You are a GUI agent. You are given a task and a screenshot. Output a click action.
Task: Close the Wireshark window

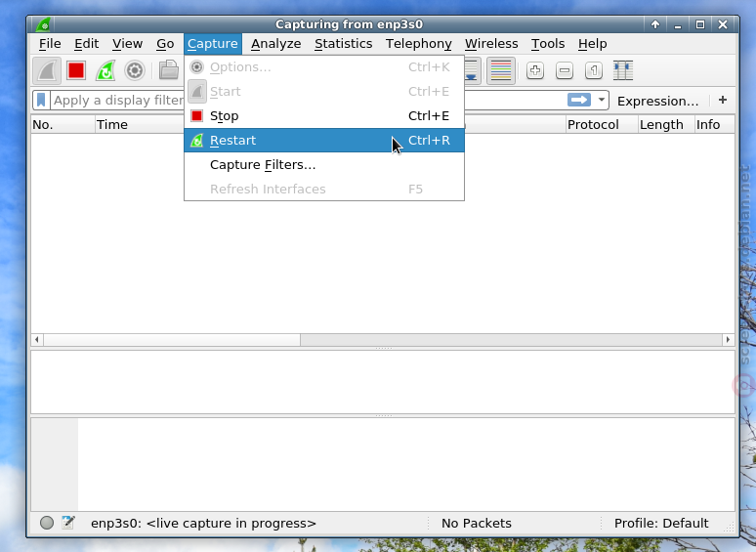(x=722, y=24)
